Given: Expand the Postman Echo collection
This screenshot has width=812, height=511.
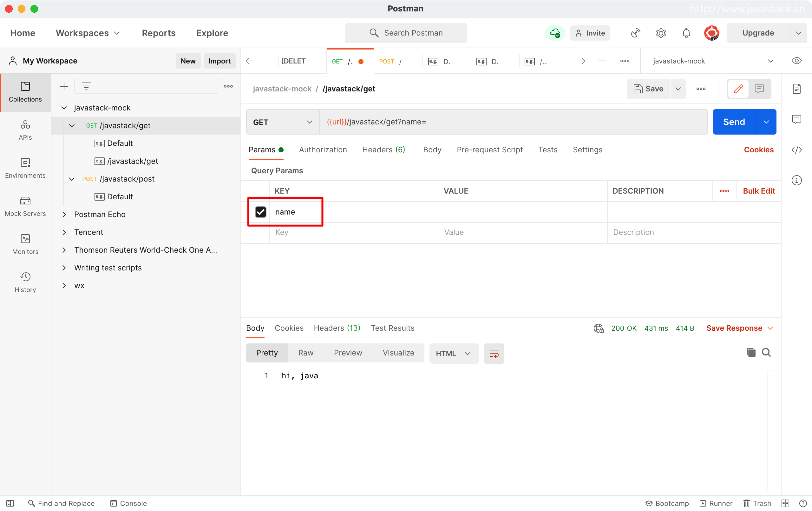Looking at the screenshot, I should [64, 215].
